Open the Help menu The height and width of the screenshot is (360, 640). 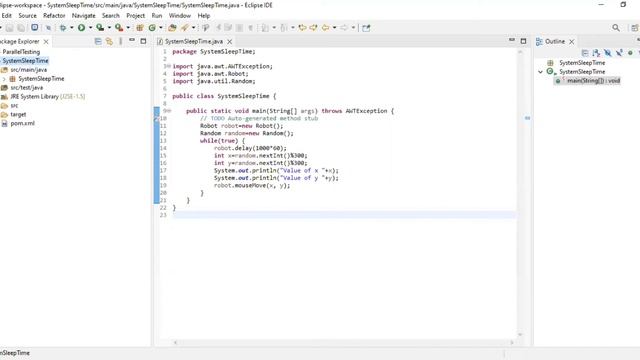[204, 16]
